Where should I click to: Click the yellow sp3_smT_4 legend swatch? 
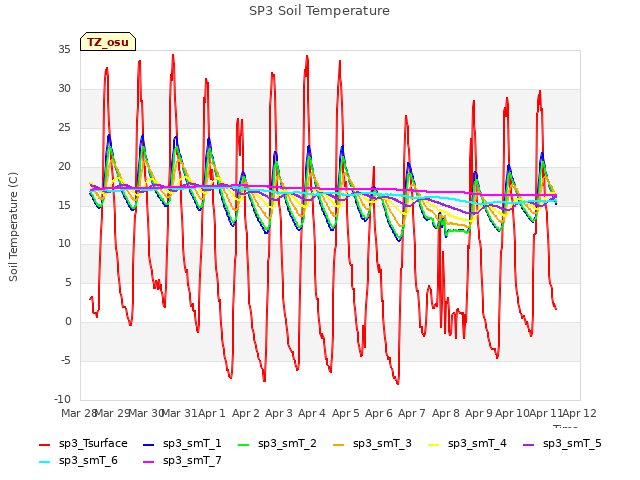tap(433, 444)
